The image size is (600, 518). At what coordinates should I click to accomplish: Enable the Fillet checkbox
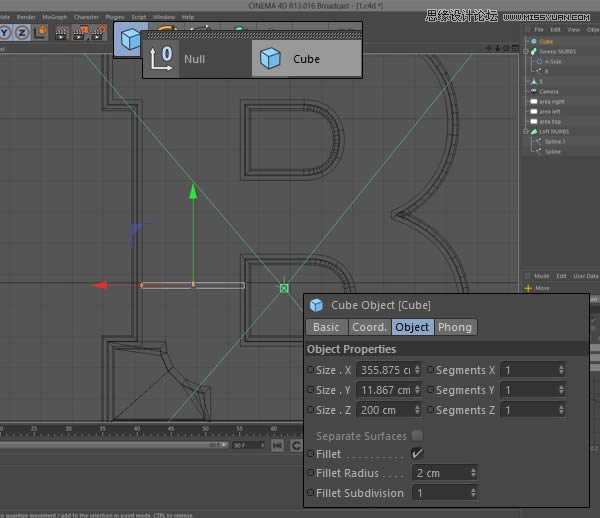pos(417,454)
